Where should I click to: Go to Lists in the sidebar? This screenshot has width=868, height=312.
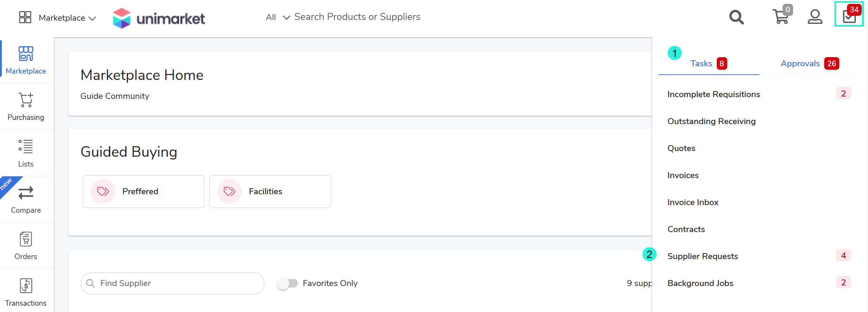26,153
